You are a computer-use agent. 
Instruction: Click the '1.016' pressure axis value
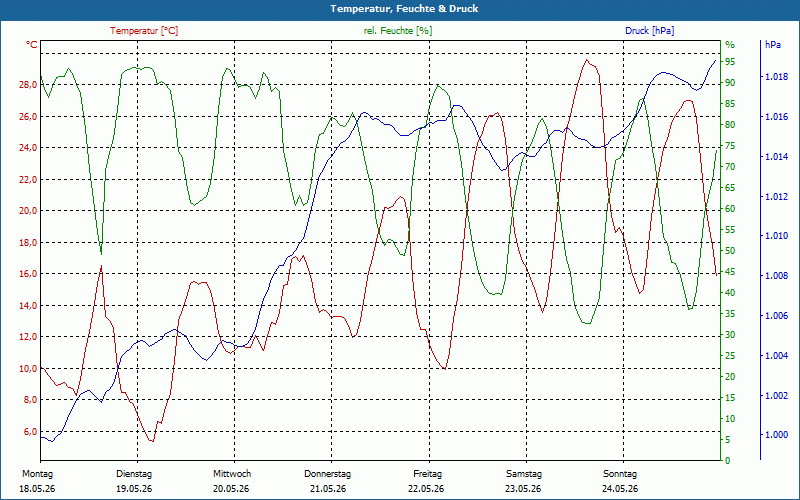(x=776, y=117)
